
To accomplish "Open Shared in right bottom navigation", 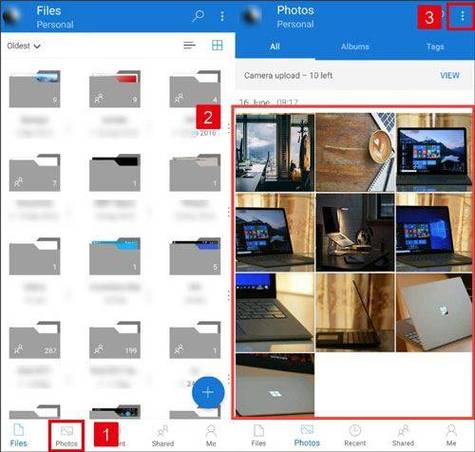I will pos(403,435).
